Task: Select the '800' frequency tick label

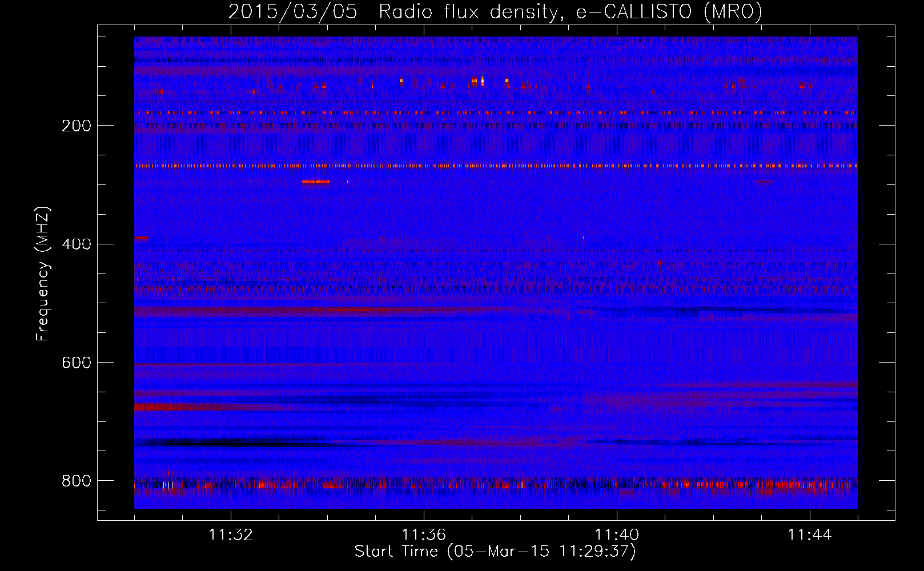Action: click(77, 481)
